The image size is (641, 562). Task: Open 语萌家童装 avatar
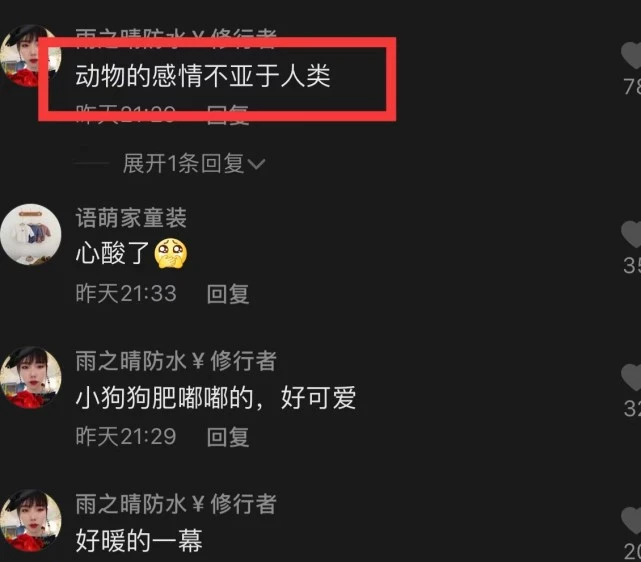click(31, 234)
